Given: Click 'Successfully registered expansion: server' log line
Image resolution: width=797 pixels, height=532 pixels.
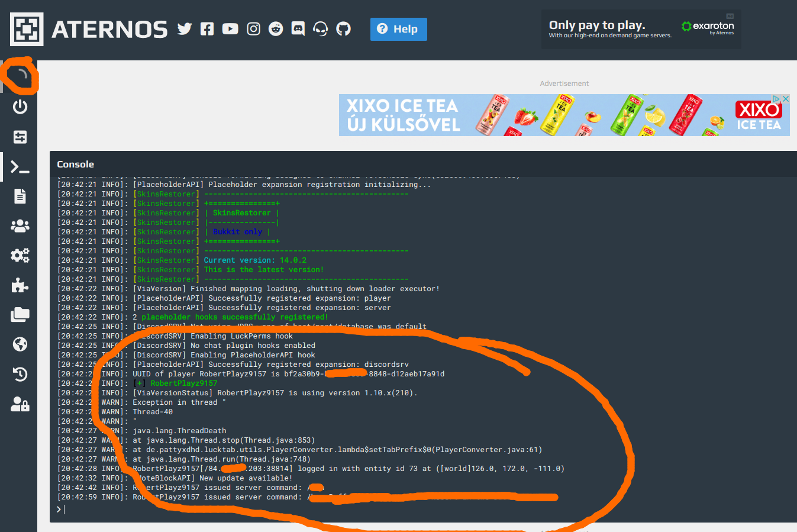Looking at the screenshot, I should (x=224, y=308).
